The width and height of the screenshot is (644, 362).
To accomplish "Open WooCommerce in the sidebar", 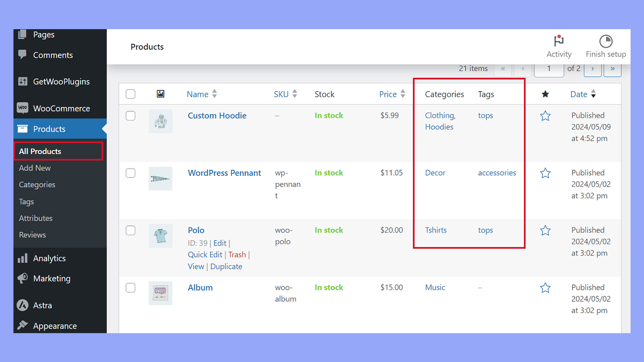I will (x=61, y=108).
